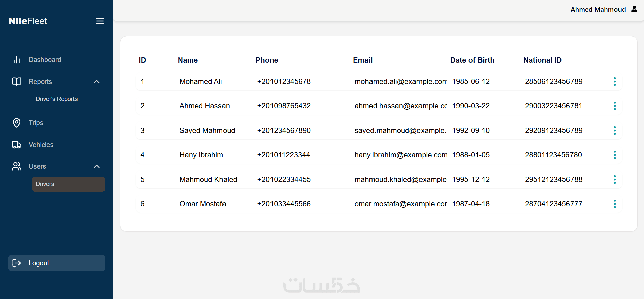
Task: Open actions menu for Mohamed Ali
Action: coord(615,82)
